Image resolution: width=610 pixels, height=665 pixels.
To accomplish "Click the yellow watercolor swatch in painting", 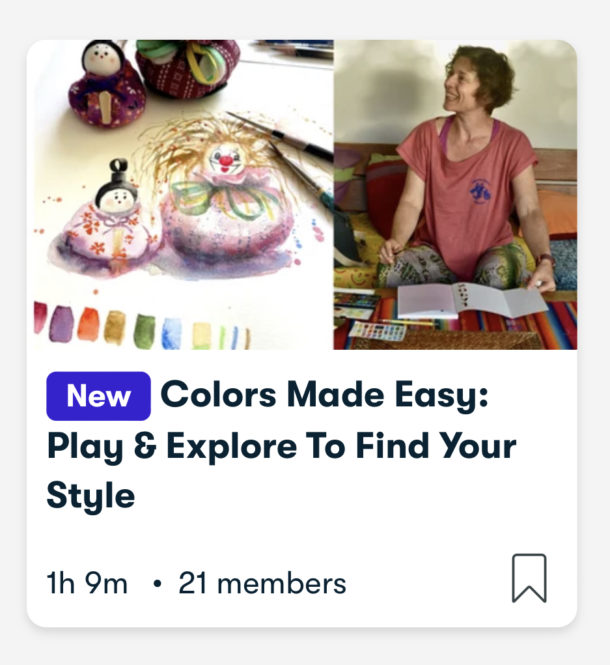I will (202, 336).
